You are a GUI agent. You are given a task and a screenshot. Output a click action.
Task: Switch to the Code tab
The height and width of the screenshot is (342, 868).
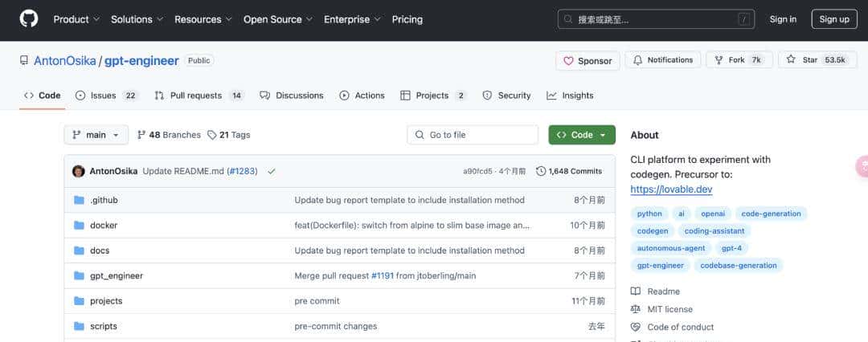point(42,96)
